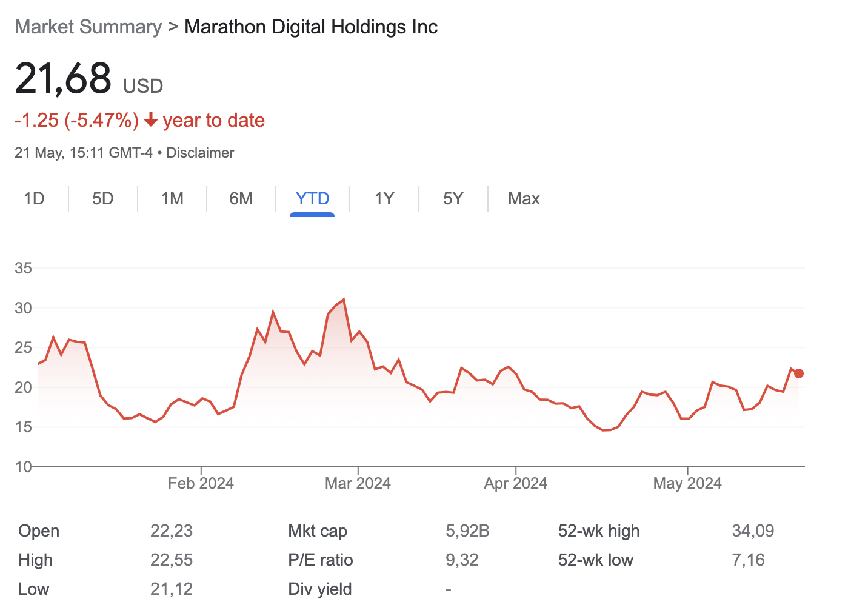Click the Mar 2024 axis label
This screenshot has width=851, height=616.
pyautogui.click(x=358, y=483)
